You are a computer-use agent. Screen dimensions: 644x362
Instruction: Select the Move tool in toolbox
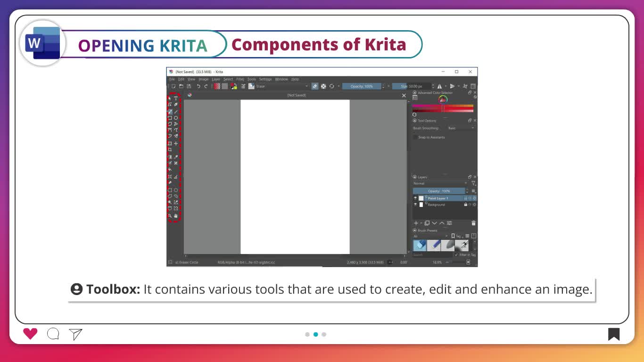[176, 143]
